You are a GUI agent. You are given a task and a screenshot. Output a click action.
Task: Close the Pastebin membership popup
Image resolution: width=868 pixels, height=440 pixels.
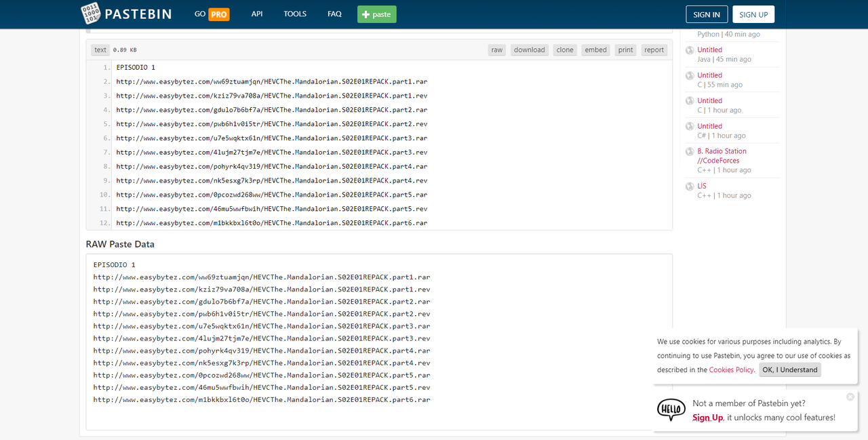(x=850, y=397)
